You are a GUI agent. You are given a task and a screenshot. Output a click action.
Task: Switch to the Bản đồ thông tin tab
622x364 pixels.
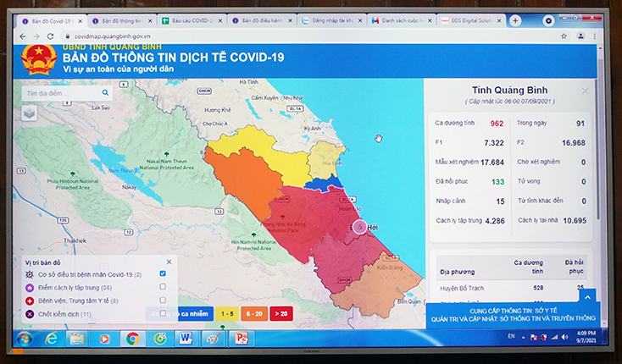click(x=123, y=21)
